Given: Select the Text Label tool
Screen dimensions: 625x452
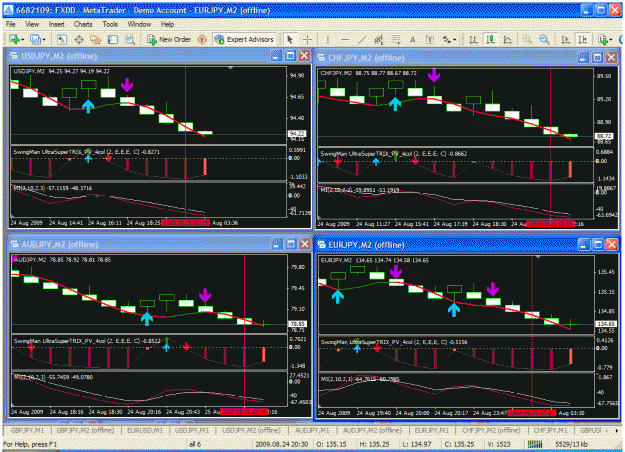Looking at the screenshot, I should coord(430,39).
